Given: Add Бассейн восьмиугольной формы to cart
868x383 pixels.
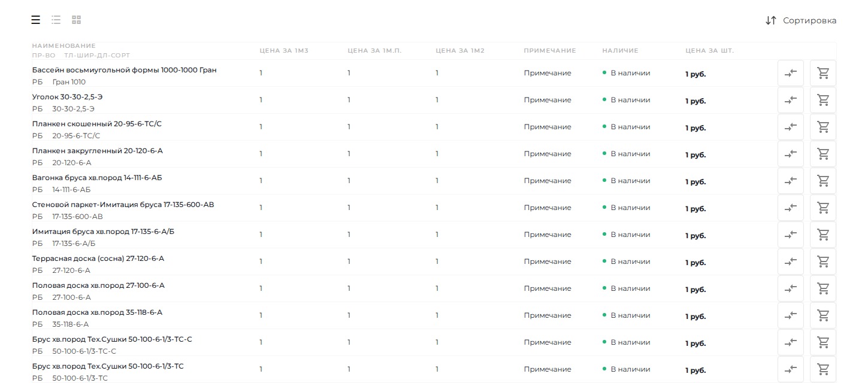Looking at the screenshot, I should click(822, 73).
